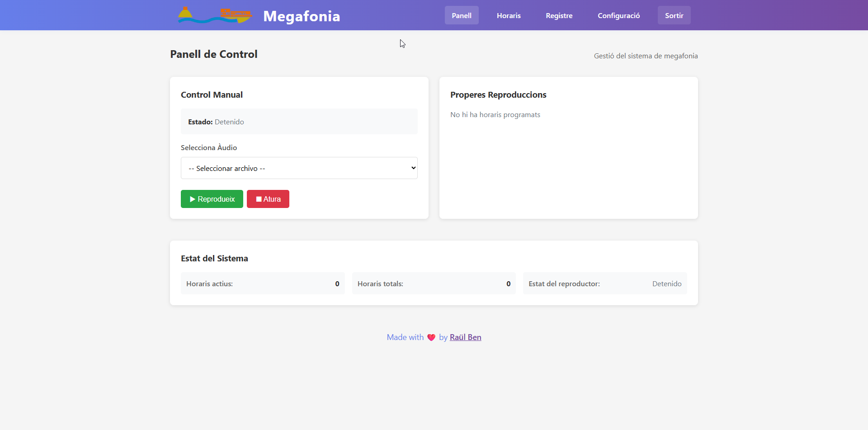Open the Panell tab
Viewport: 868px width, 430px height.
[x=462, y=15]
